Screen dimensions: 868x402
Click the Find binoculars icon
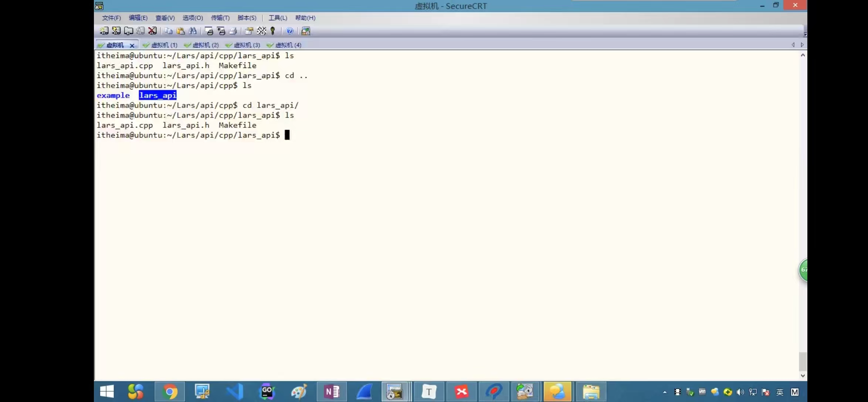(x=193, y=31)
